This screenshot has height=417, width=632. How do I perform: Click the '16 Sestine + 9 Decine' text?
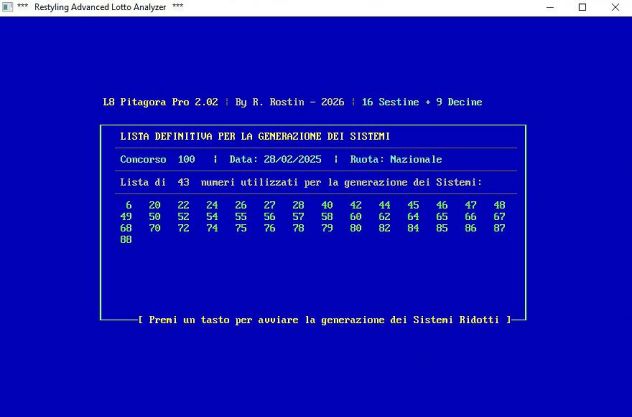[x=422, y=102]
